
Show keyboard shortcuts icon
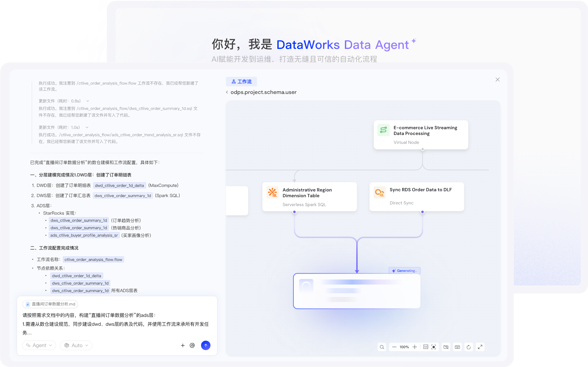click(x=457, y=347)
